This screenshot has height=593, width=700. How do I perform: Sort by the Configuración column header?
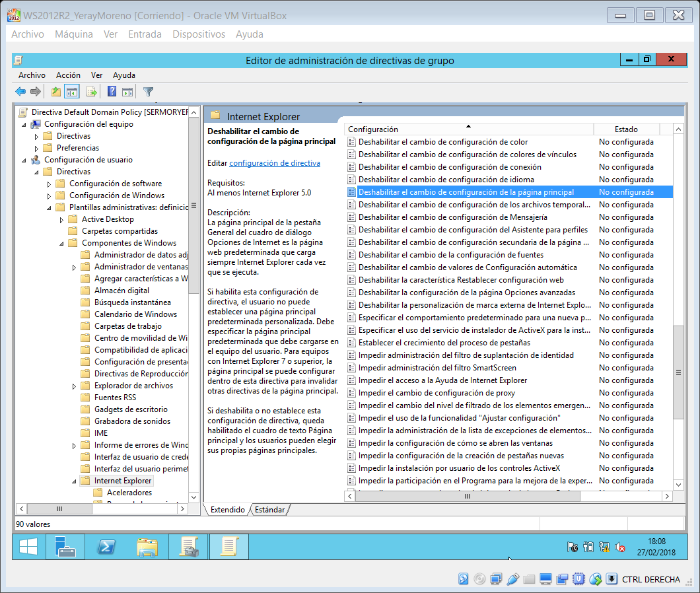[x=469, y=129]
